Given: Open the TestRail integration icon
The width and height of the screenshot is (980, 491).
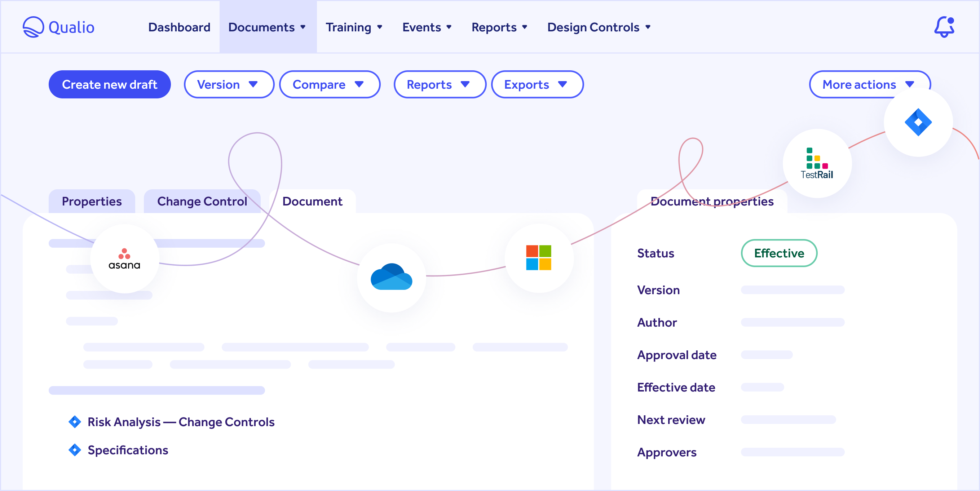Looking at the screenshot, I should click(x=817, y=163).
